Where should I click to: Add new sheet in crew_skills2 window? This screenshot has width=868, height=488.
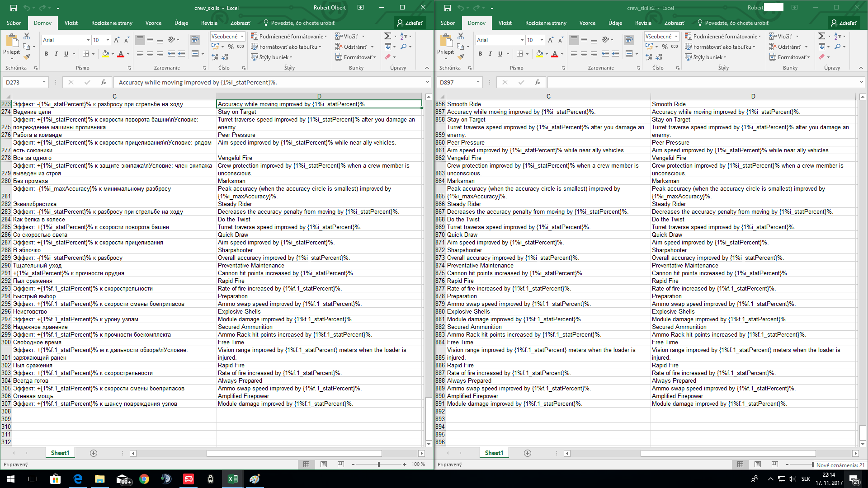[528, 453]
